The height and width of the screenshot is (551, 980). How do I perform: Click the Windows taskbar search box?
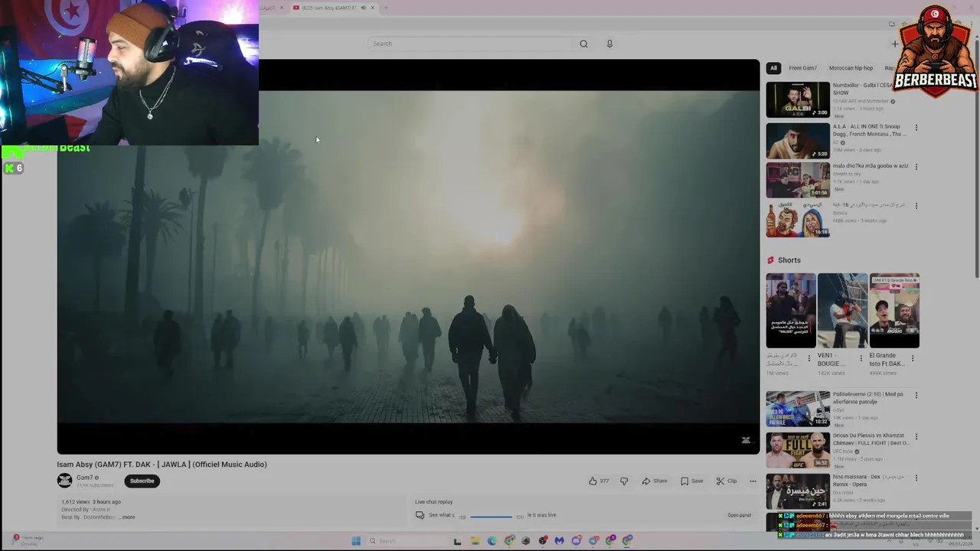[x=406, y=541]
